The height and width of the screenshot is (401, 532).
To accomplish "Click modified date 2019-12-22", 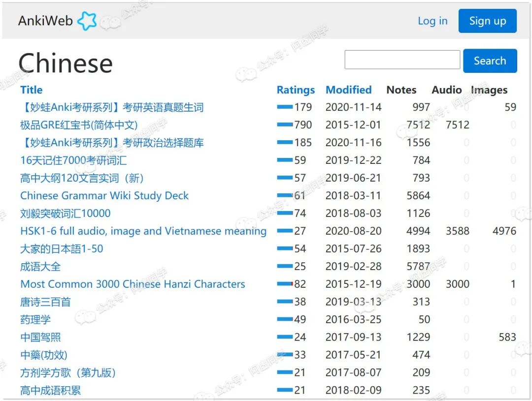I will tap(353, 160).
